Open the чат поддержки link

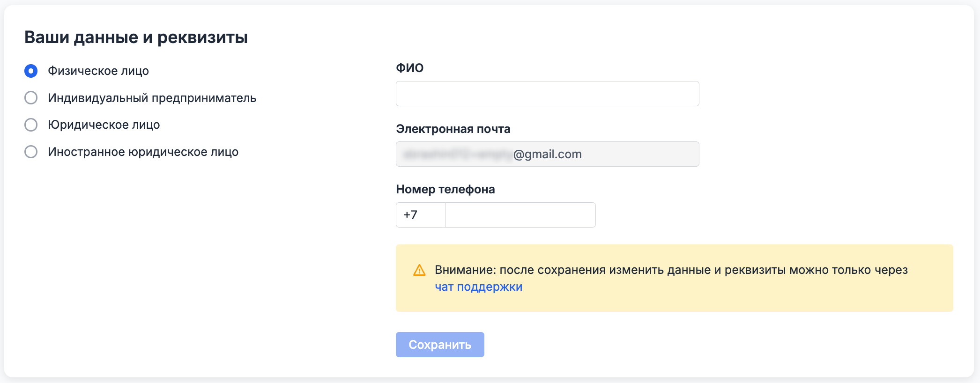click(x=478, y=287)
